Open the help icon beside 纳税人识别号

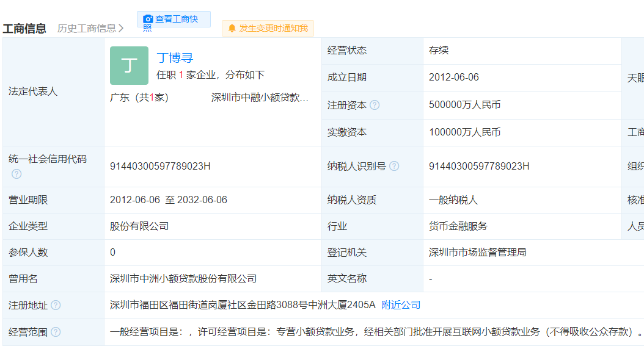[x=394, y=166]
